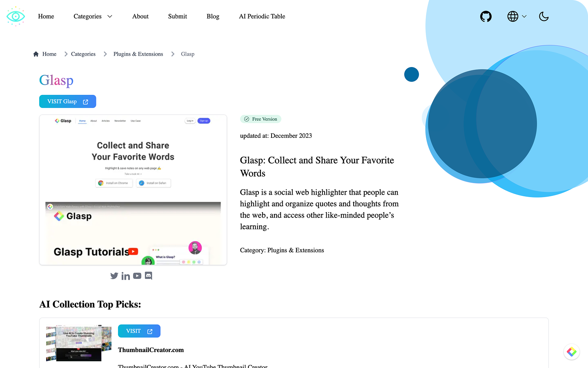
Task: Click the floating Glasp extension icon
Action: (x=572, y=352)
